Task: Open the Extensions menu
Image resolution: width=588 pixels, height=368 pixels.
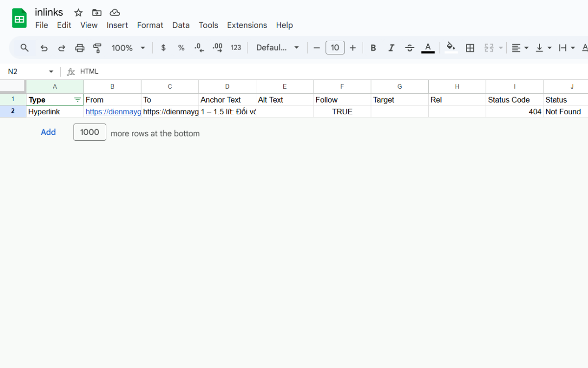Action: pos(247,25)
